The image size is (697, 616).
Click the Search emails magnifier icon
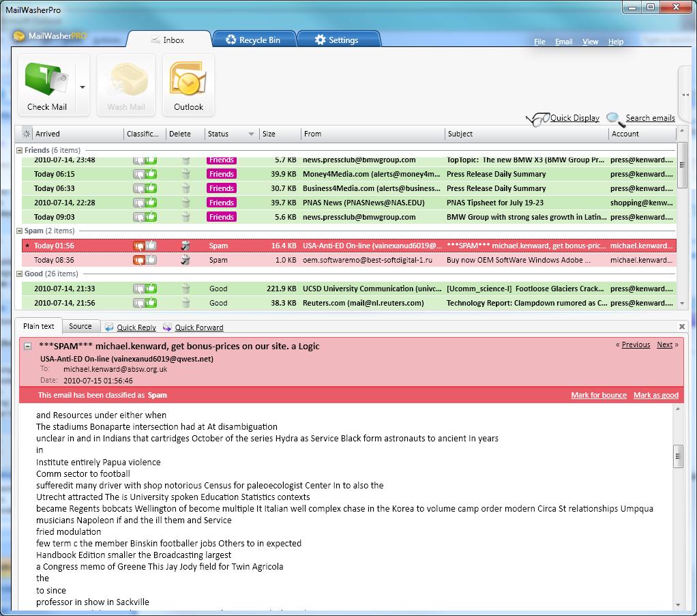point(614,119)
